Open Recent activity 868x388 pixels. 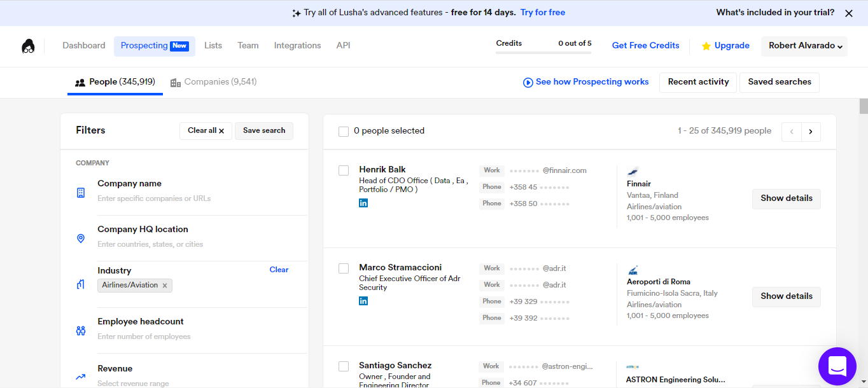pyautogui.click(x=698, y=82)
